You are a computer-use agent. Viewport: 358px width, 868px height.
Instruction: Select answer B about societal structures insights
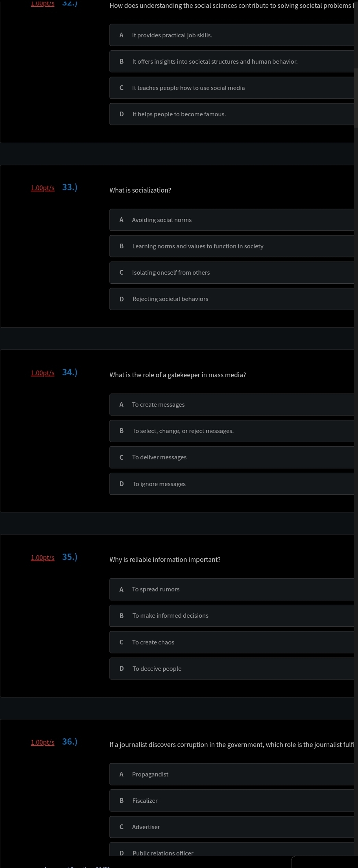click(x=232, y=61)
